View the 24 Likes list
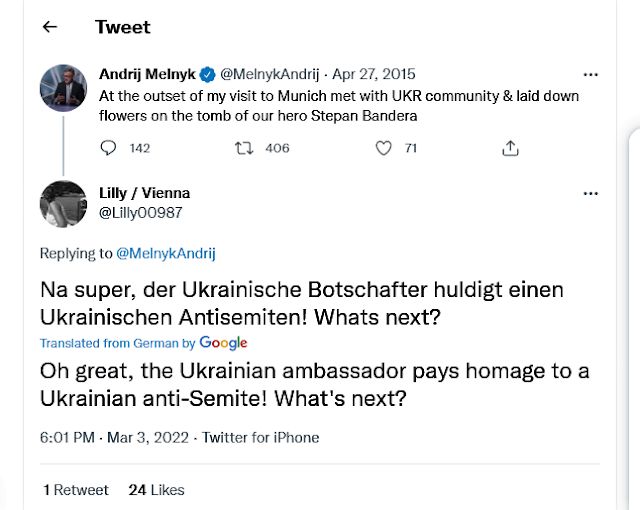 (x=156, y=490)
